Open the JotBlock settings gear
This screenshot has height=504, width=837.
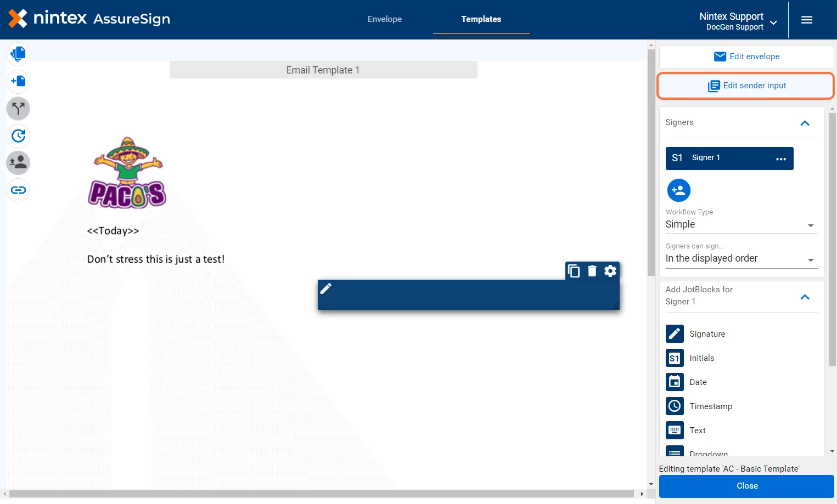[610, 271]
